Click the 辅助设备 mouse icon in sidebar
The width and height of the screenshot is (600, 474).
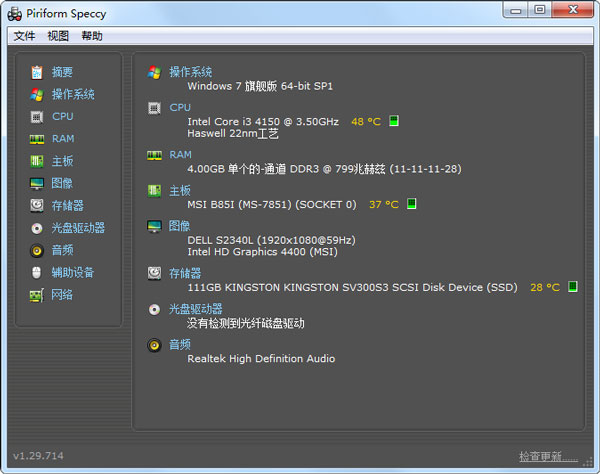[36, 273]
